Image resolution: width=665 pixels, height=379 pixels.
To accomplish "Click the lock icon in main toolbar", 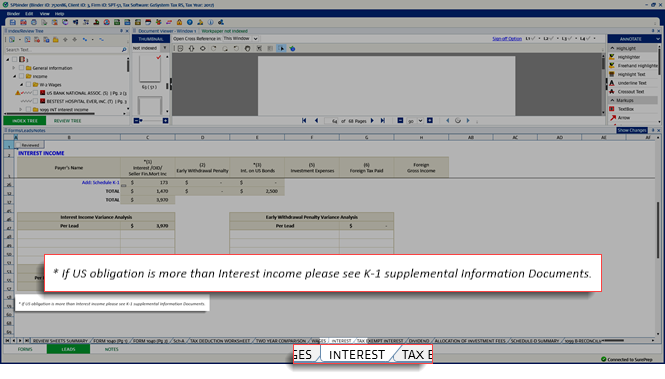I will tap(179, 22).
